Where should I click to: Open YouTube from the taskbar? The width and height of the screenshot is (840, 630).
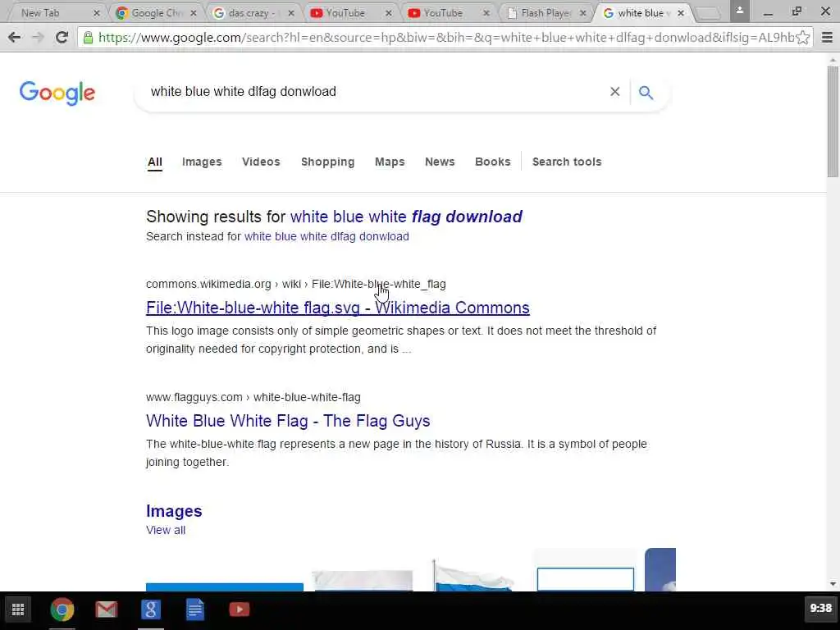click(x=239, y=609)
